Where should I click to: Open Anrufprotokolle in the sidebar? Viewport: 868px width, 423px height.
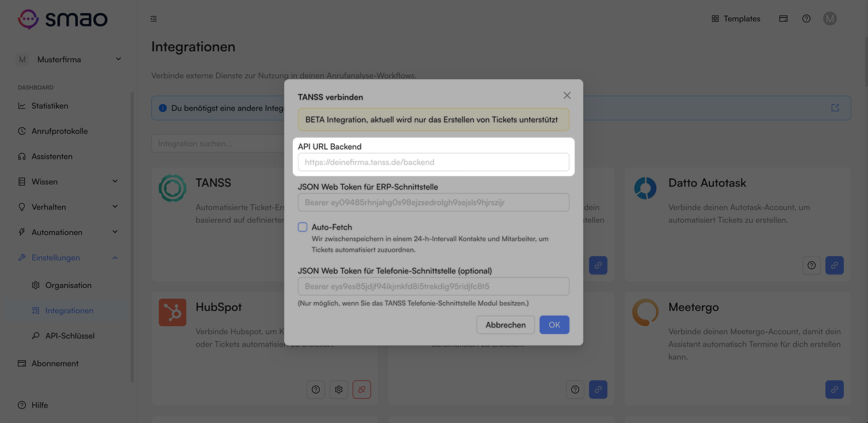[60, 131]
